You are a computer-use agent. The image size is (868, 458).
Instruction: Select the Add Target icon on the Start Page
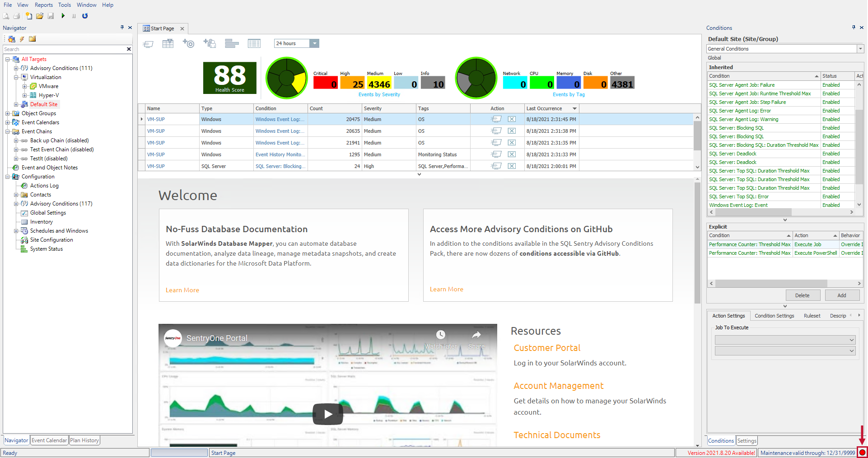[x=188, y=43]
